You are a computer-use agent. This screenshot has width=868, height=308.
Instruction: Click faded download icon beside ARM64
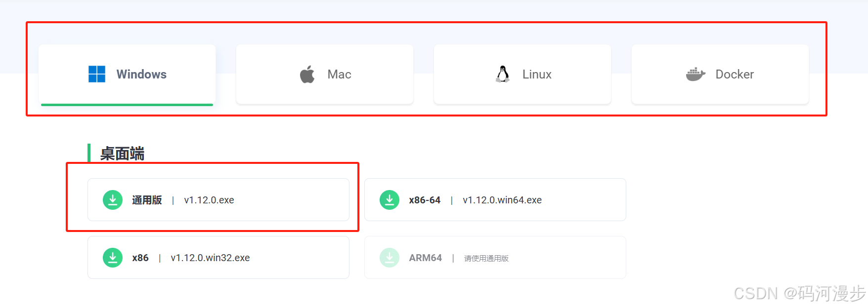(390, 258)
